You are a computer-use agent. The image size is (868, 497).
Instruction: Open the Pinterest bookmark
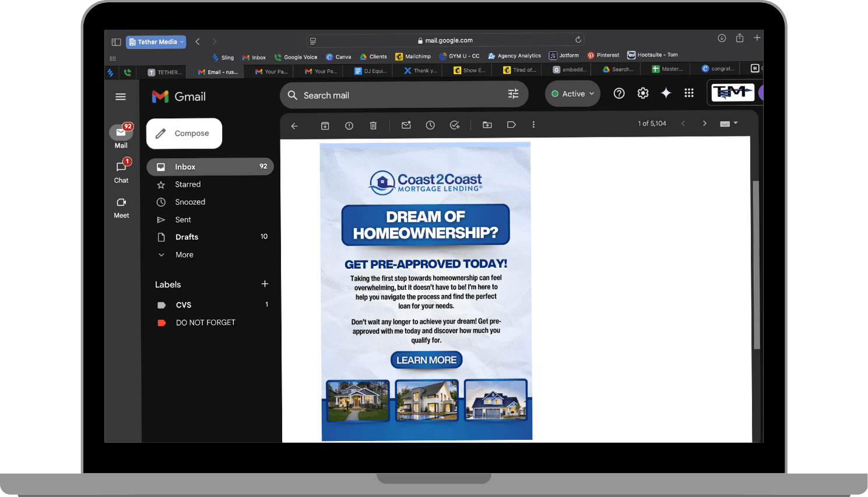[x=603, y=55]
